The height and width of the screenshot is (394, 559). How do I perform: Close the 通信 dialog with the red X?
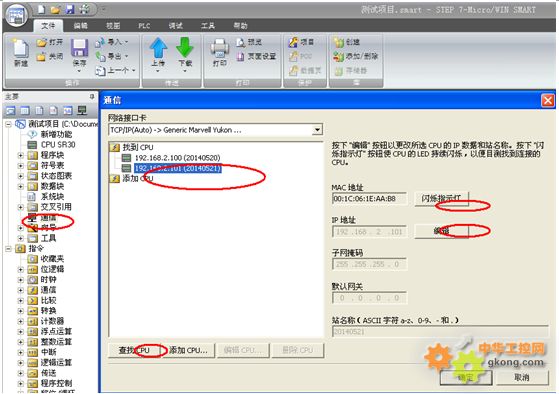coord(548,101)
